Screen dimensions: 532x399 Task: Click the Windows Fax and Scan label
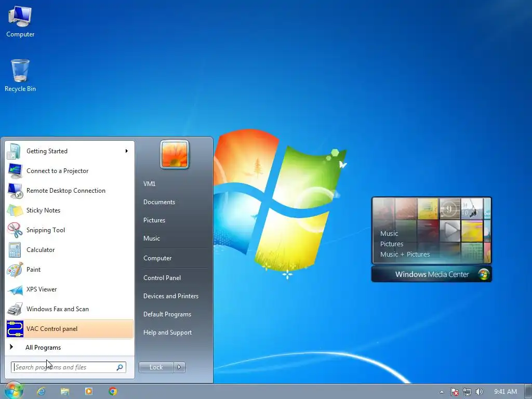(57, 309)
